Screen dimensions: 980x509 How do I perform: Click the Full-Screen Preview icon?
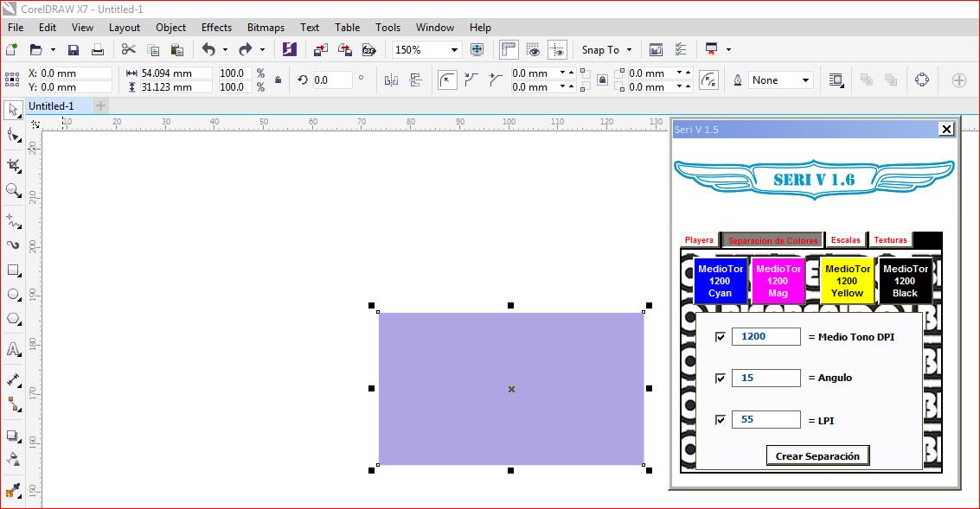point(477,49)
